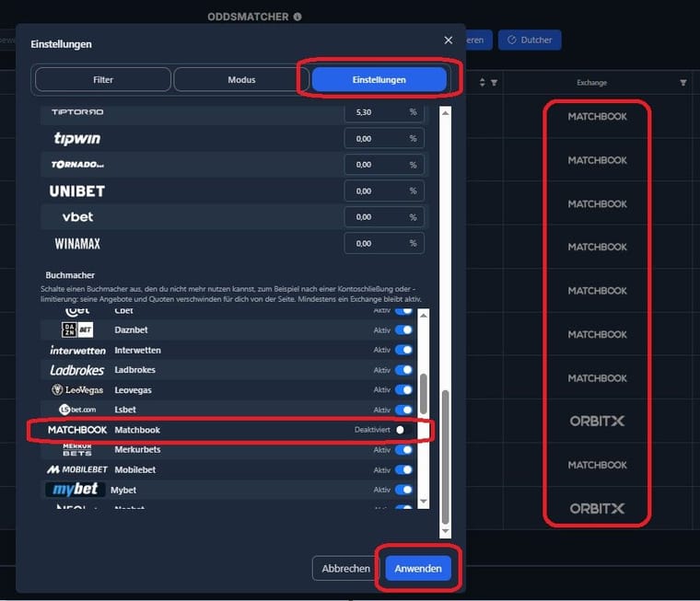Edit Winamax commission percentage field
700x601 pixels.
[x=384, y=244]
